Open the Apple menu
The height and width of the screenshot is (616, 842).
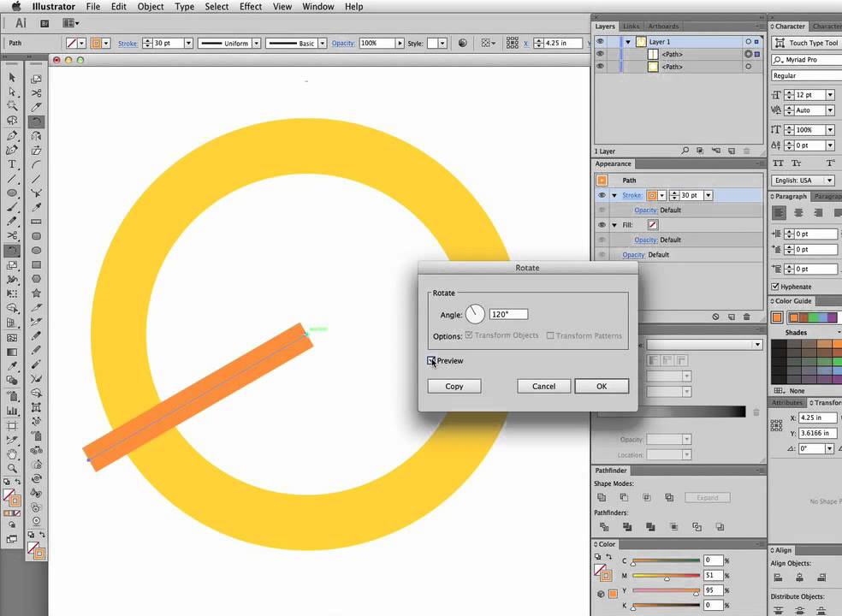(x=16, y=7)
